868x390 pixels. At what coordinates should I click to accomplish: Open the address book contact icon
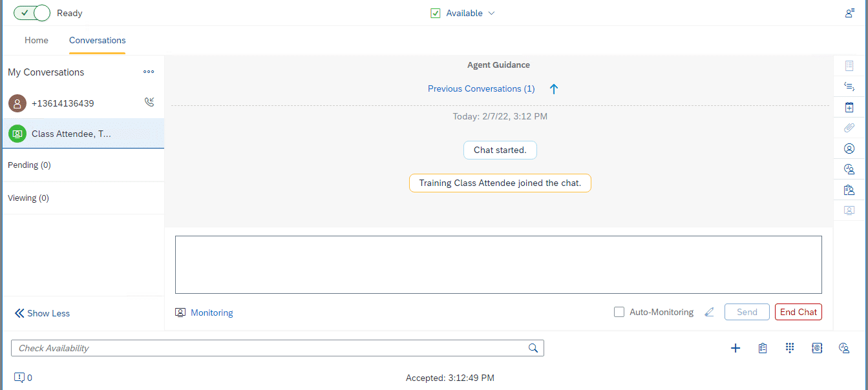point(816,348)
